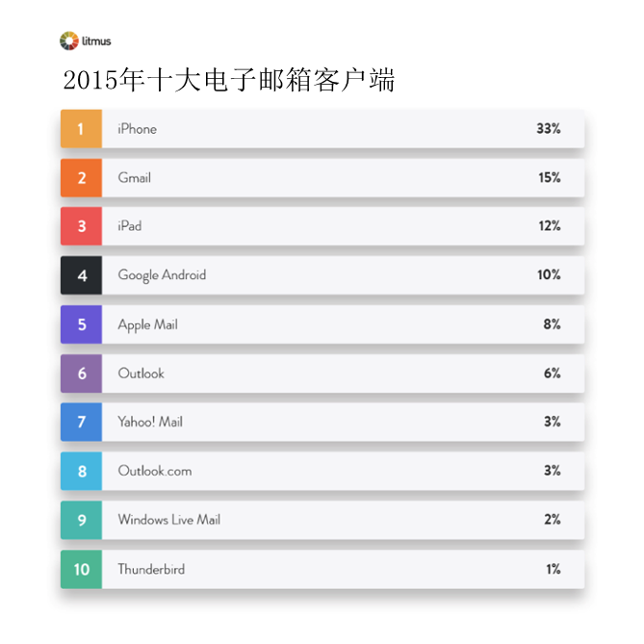Select the red number 3 rank badge
This screenshot has height=644, width=644.
coord(81,226)
